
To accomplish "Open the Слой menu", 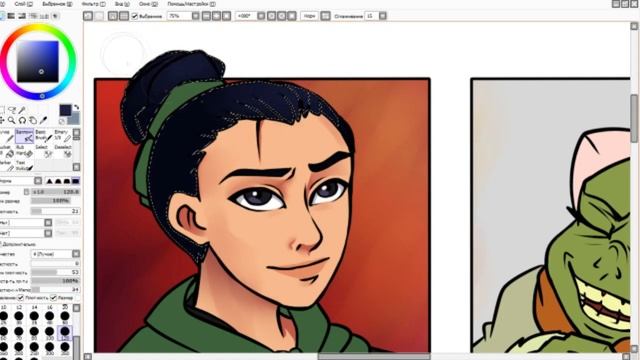I will [23, 4].
